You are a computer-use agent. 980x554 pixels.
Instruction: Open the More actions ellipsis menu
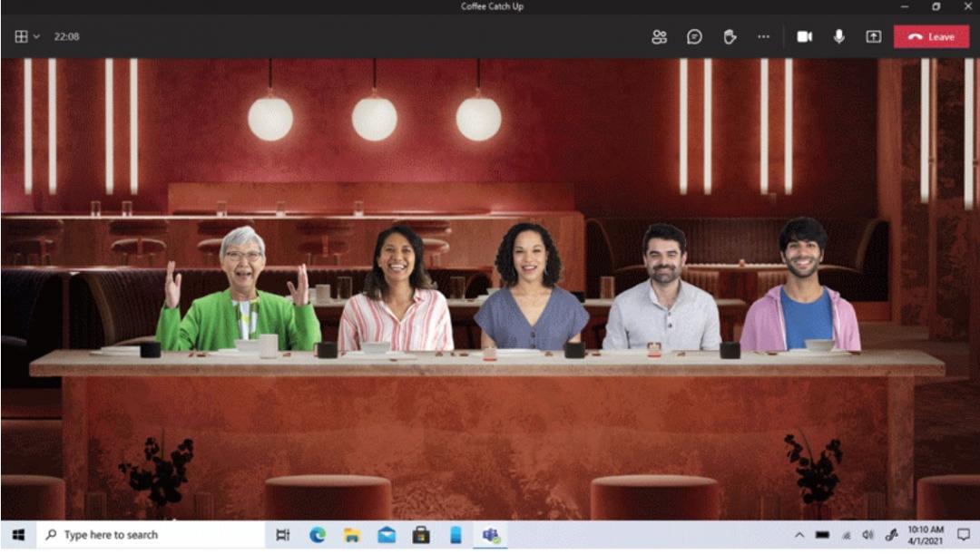tap(763, 37)
